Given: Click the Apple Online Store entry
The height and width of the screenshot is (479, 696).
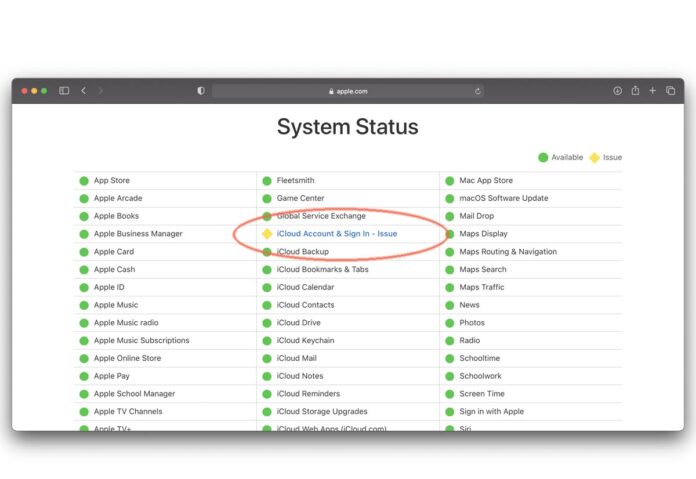Looking at the screenshot, I should click(127, 358).
